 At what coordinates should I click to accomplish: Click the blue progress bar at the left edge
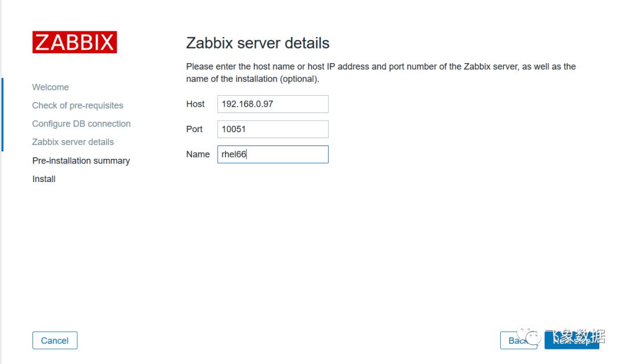click(x=2, y=115)
